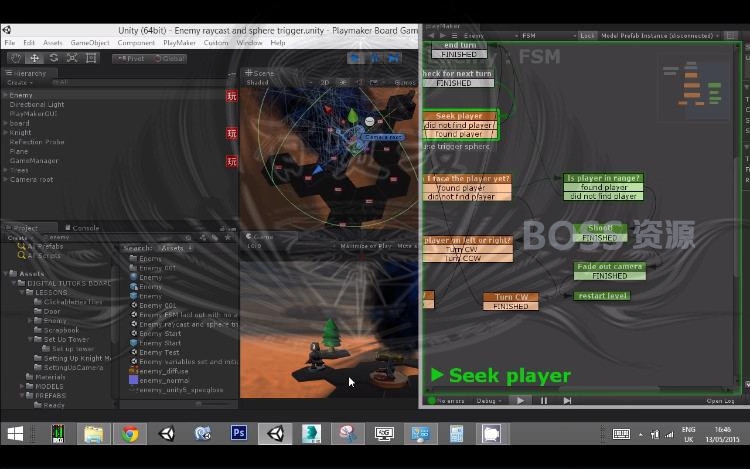Open the Component menu
750x469 pixels.
[x=136, y=43]
